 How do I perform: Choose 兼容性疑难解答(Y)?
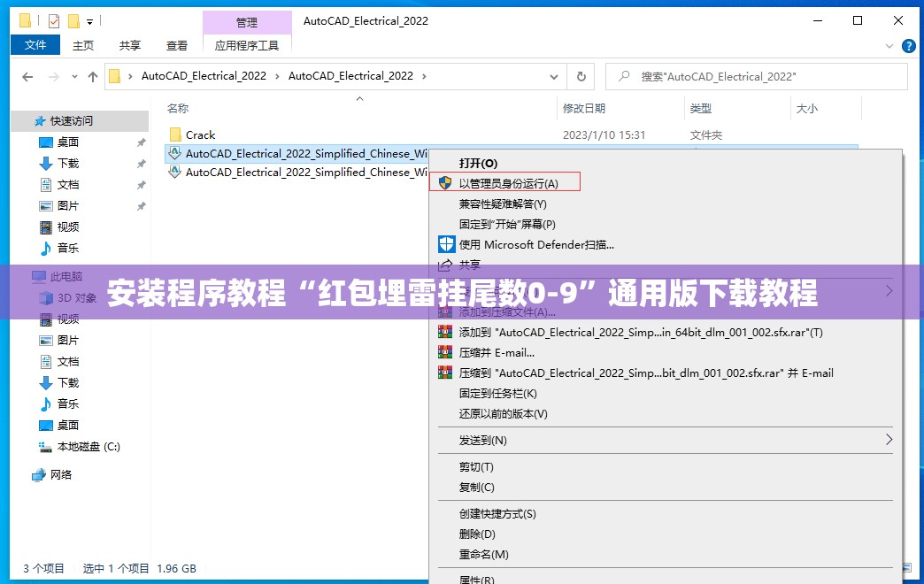click(503, 204)
